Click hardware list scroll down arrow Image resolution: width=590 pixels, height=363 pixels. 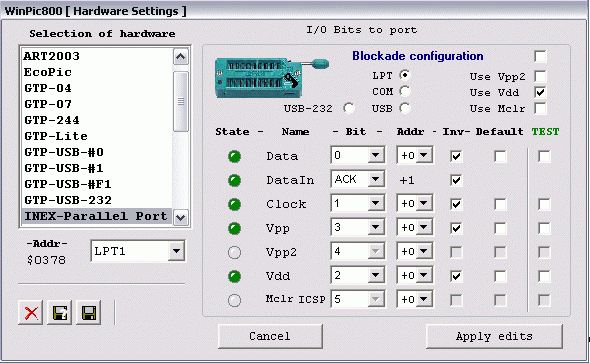click(x=181, y=217)
